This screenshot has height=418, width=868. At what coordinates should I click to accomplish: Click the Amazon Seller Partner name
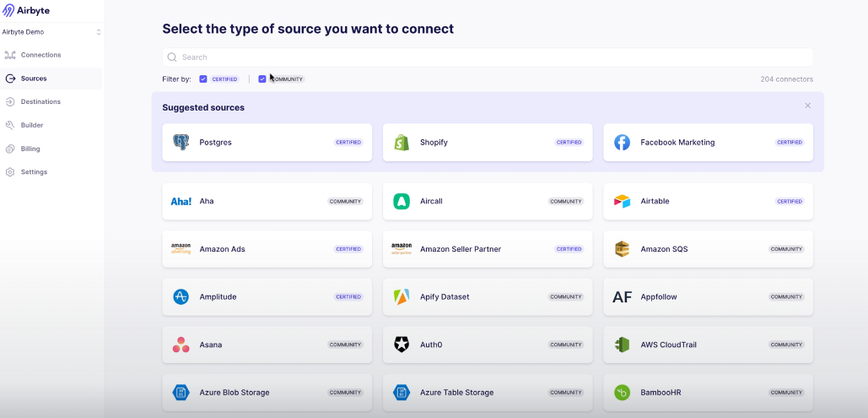point(461,249)
